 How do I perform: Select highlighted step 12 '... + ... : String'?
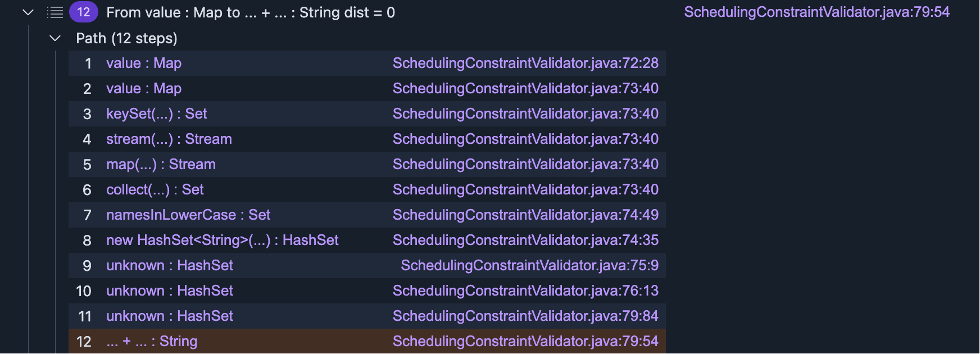(x=152, y=342)
